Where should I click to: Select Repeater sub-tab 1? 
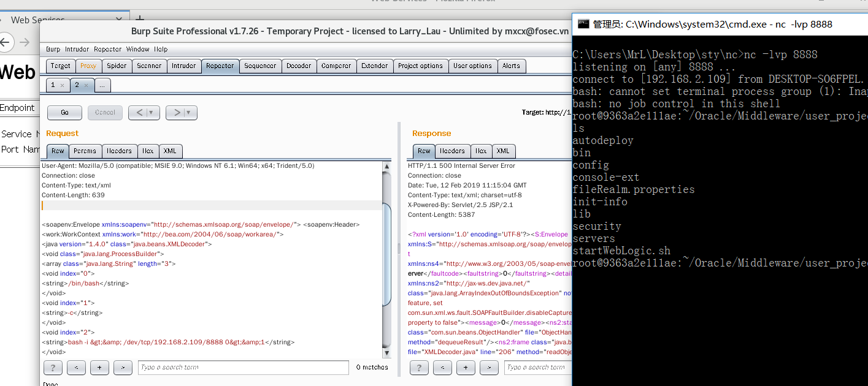(53, 85)
